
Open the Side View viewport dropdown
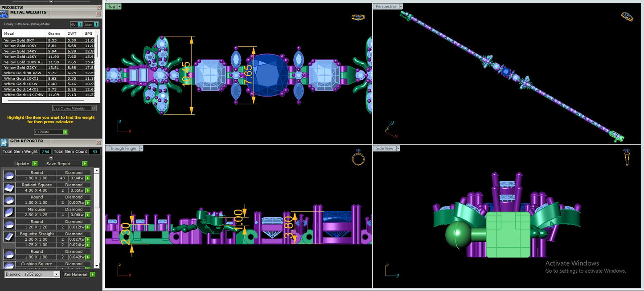click(398, 148)
